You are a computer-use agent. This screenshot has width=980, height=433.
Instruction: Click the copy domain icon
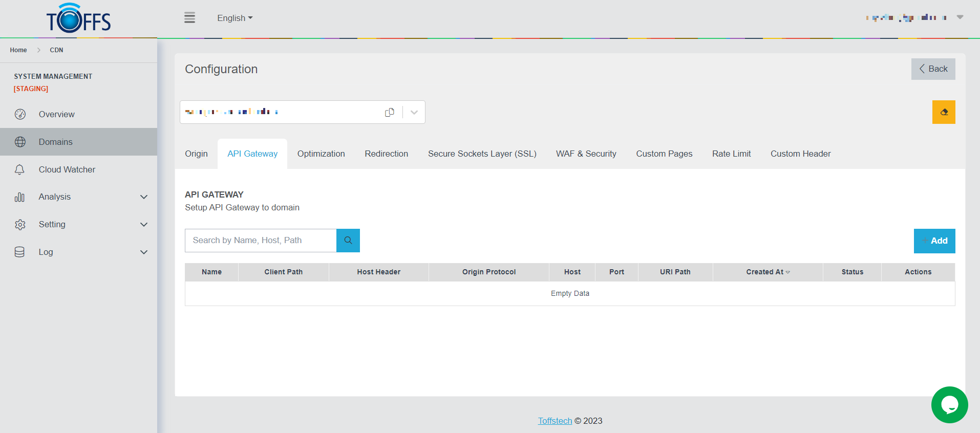390,112
